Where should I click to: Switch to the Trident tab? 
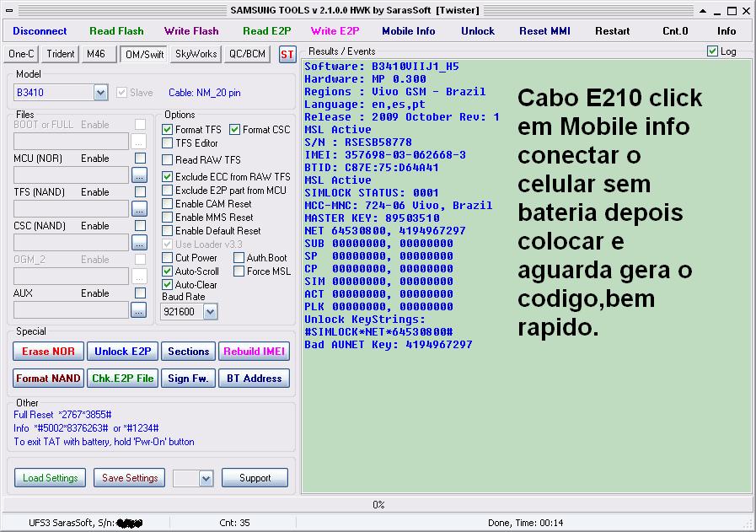tap(61, 54)
